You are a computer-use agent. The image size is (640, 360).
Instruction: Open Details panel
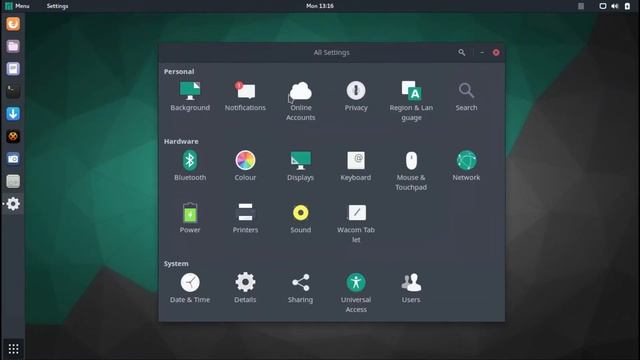pos(245,288)
